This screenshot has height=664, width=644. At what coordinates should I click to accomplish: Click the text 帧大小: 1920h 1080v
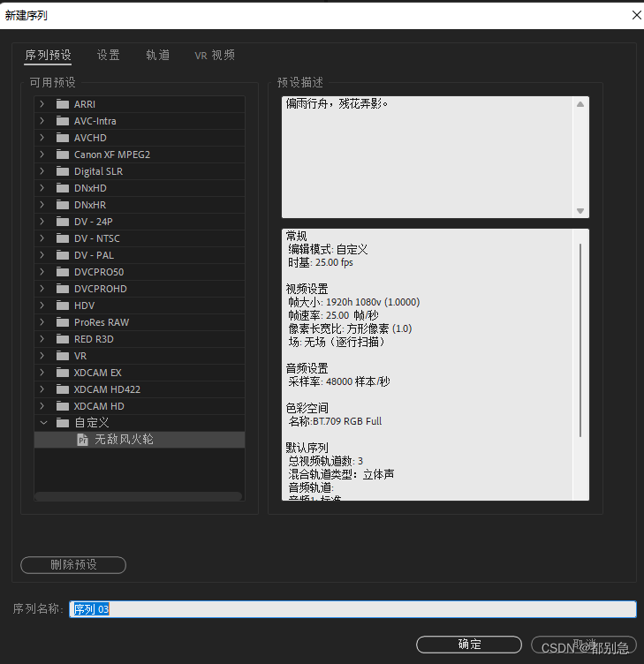pos(353,302)
